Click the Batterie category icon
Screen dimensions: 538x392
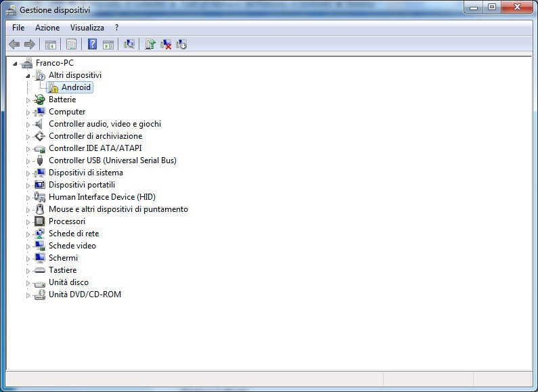pyautogui.click(x=40, y=100)
